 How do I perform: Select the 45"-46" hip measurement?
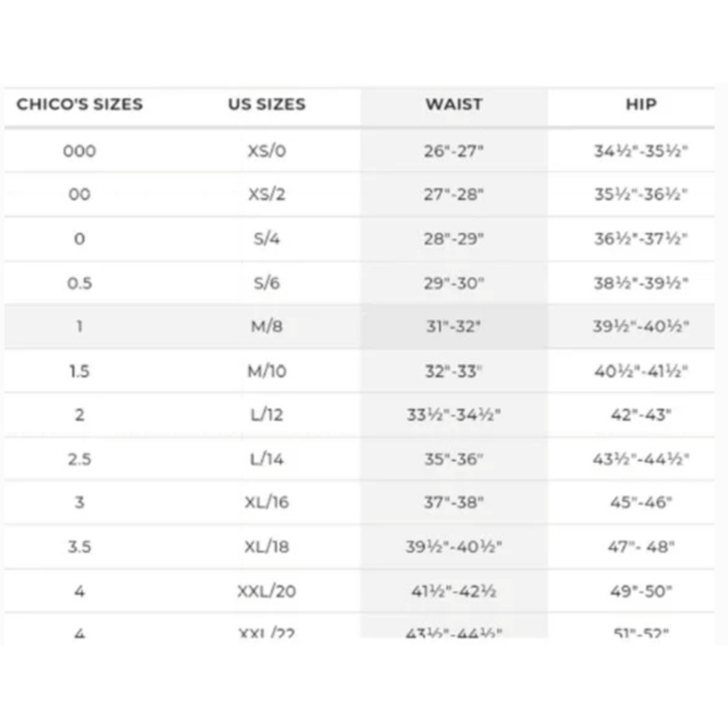641,502
